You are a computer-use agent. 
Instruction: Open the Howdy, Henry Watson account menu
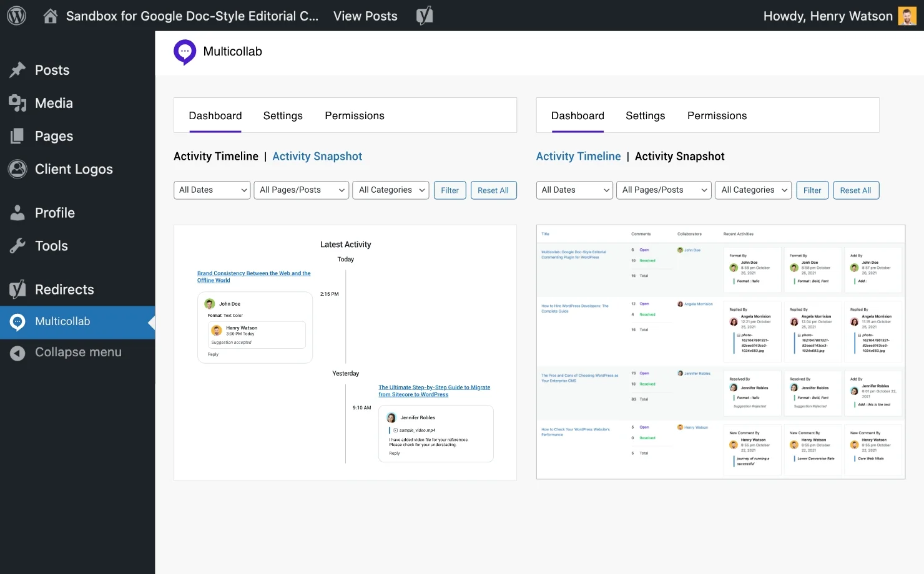(839, 16)
